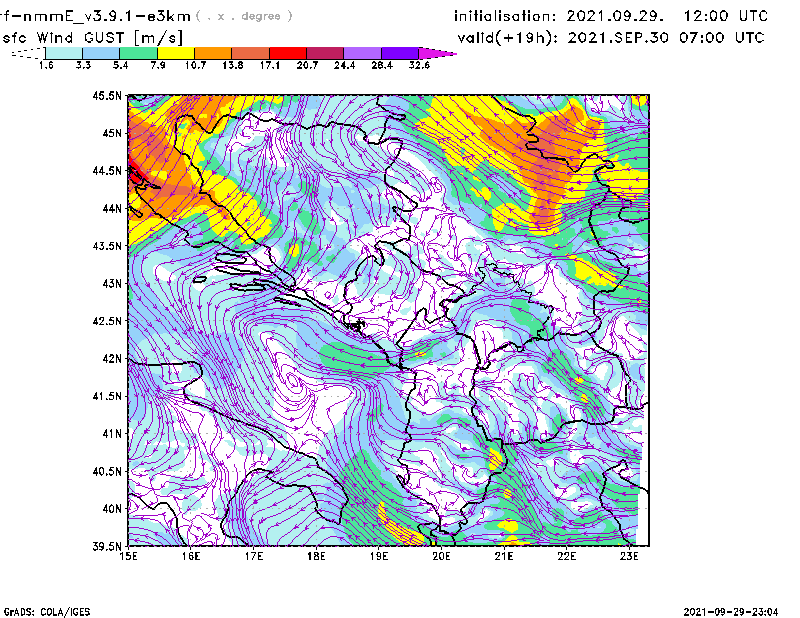800x618 pixels.
Task: Click the 21E longitude label
Action: tap(504, 556)
